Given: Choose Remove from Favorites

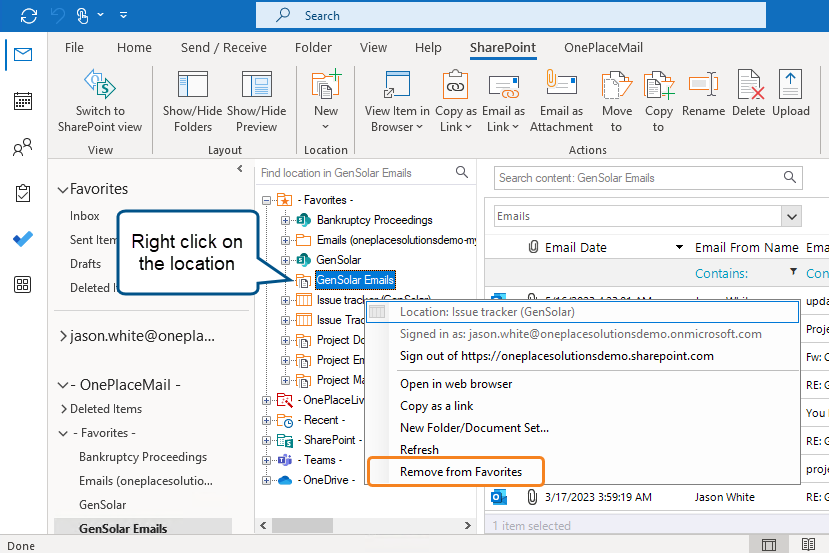Looking at the screenshot, I should (x=461, y=472).
